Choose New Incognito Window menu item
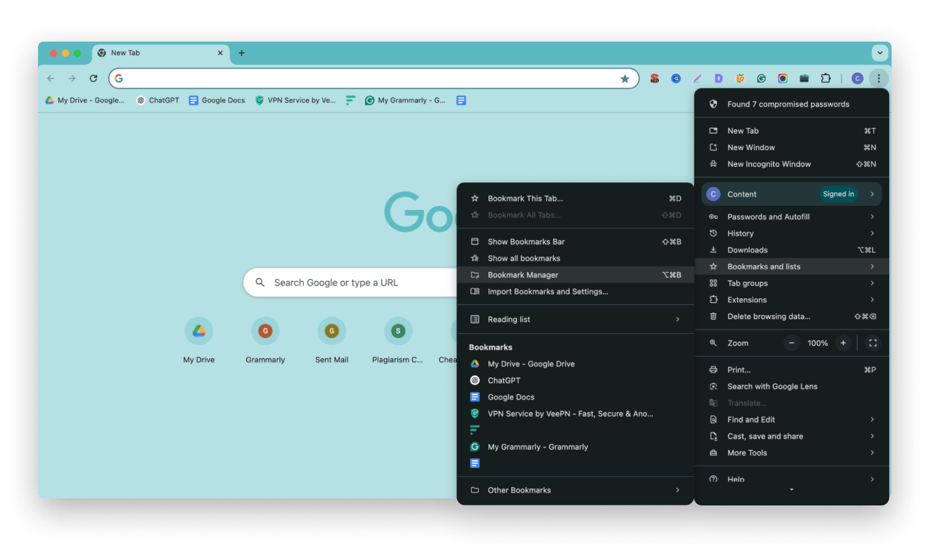 point(769,164)
